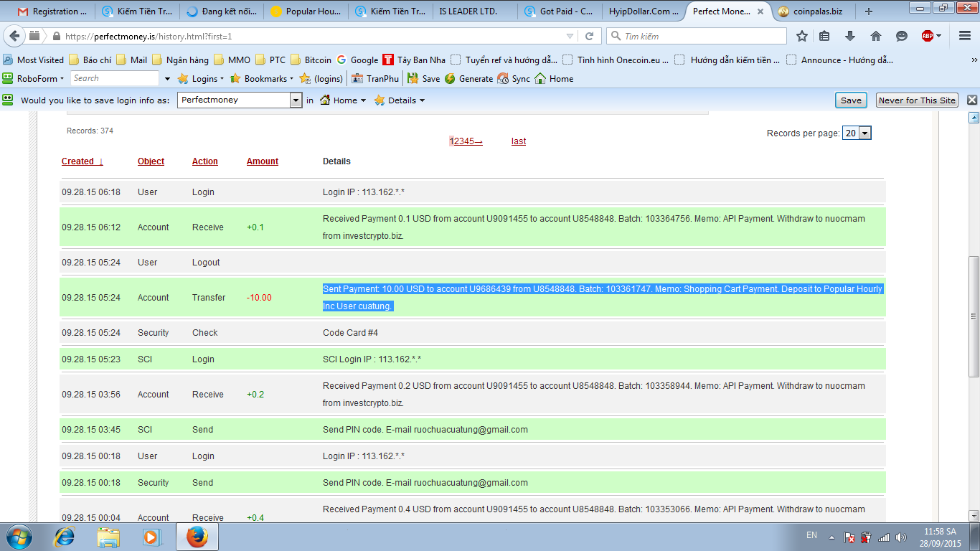Reload the page with the refresh icon
This screenshot has width=980, height=551.
point(589,36)
